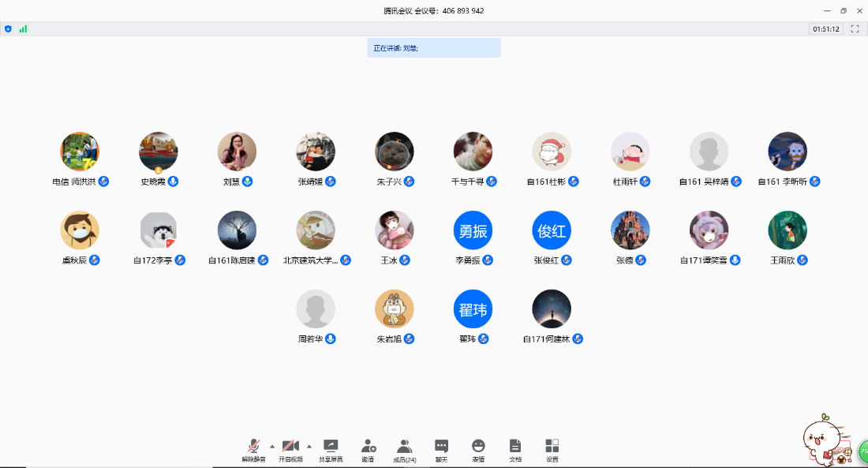Screen dimensions: 868x468
Task: Select participant 刘慧's avatar
Action: 237,152
